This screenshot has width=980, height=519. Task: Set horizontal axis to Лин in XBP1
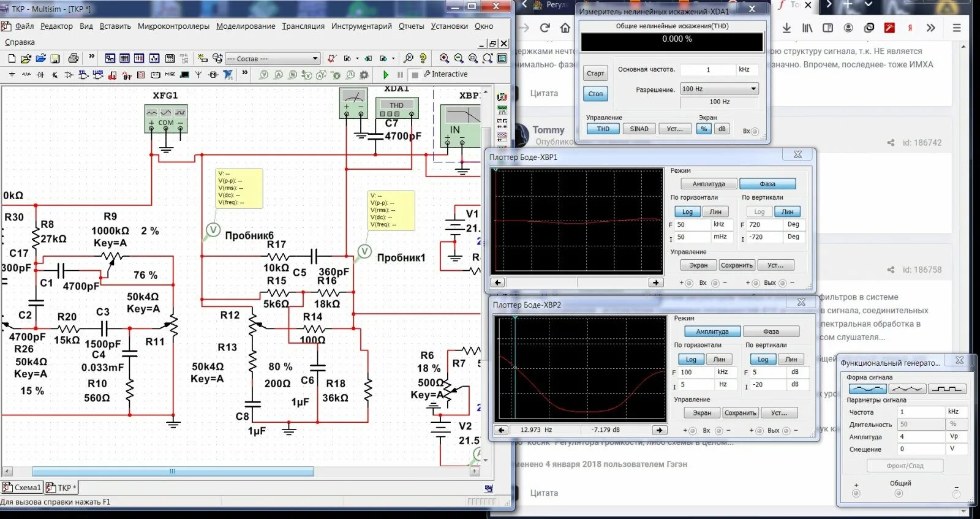(715, 211)
